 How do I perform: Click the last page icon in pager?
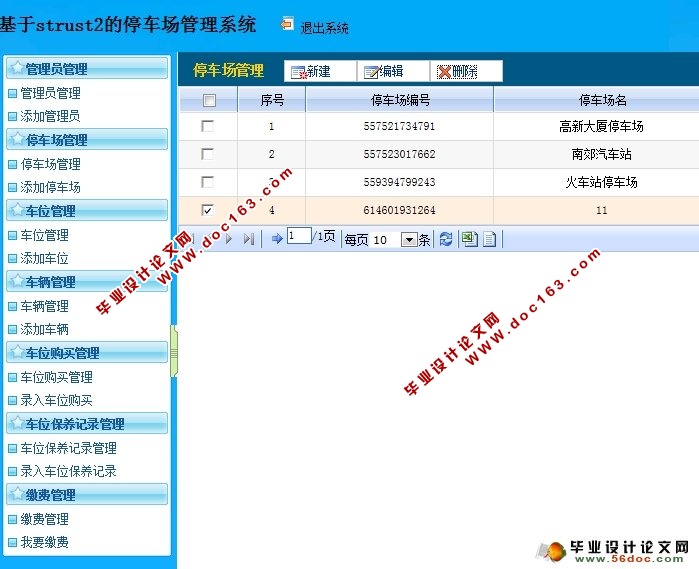tap(249, 239)
